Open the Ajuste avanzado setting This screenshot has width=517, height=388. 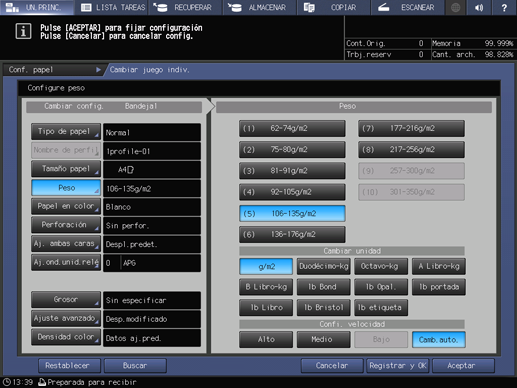(x=66, y=318)
